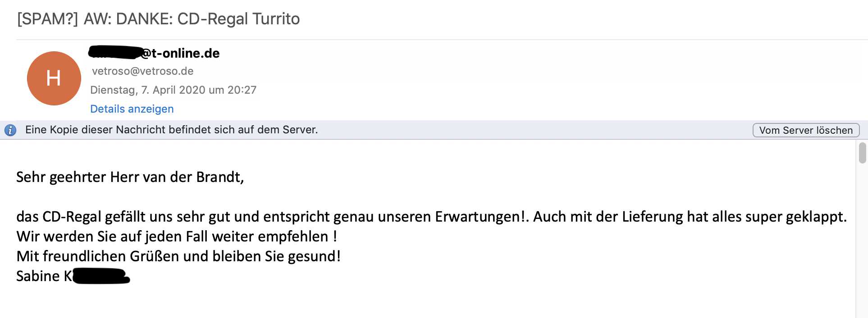Click the word "geklappt" in the message body

pos(815,217)
